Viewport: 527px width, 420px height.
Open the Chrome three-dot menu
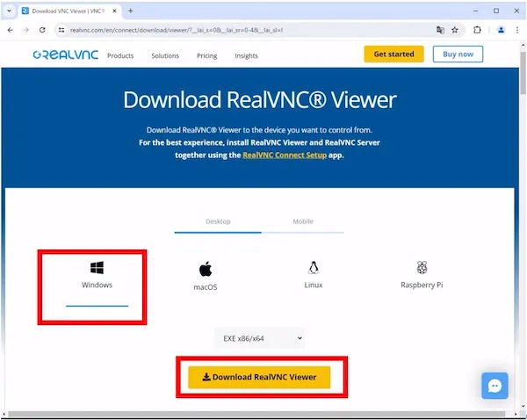[517, 30]
